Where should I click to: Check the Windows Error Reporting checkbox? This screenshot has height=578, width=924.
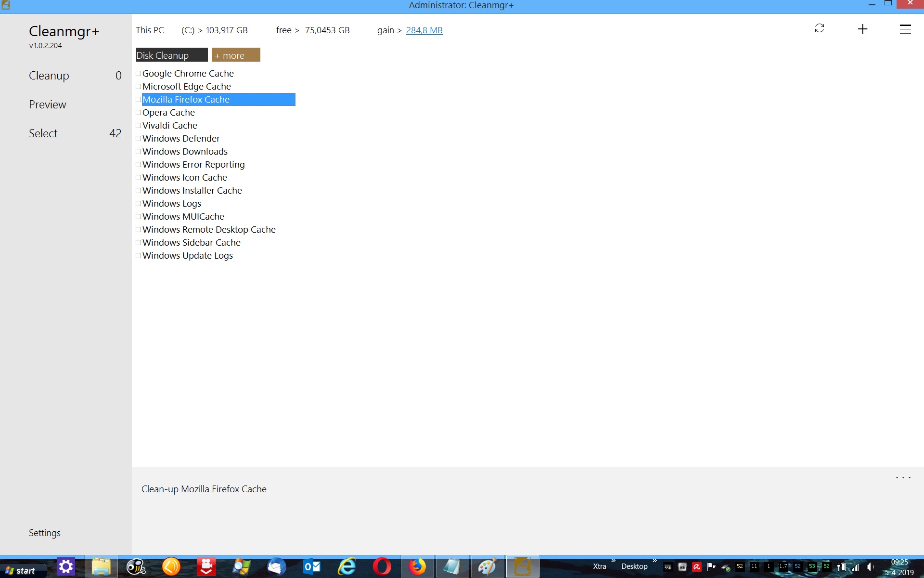coord(139,165)
